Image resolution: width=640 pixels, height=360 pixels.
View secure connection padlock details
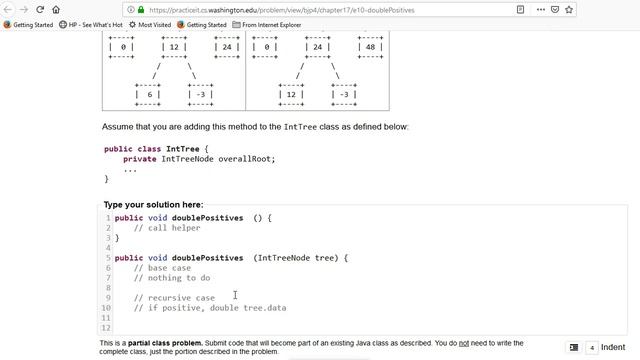(141, 10)
